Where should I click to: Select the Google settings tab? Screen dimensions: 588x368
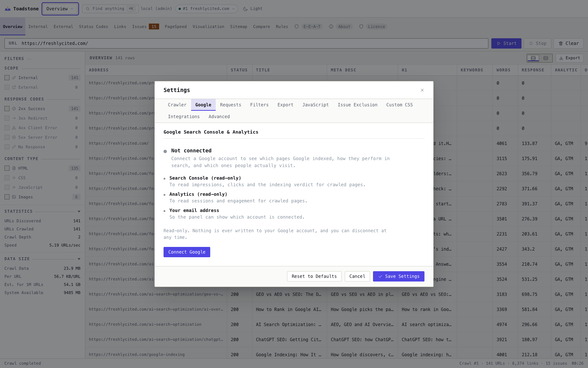click(203, 105)
